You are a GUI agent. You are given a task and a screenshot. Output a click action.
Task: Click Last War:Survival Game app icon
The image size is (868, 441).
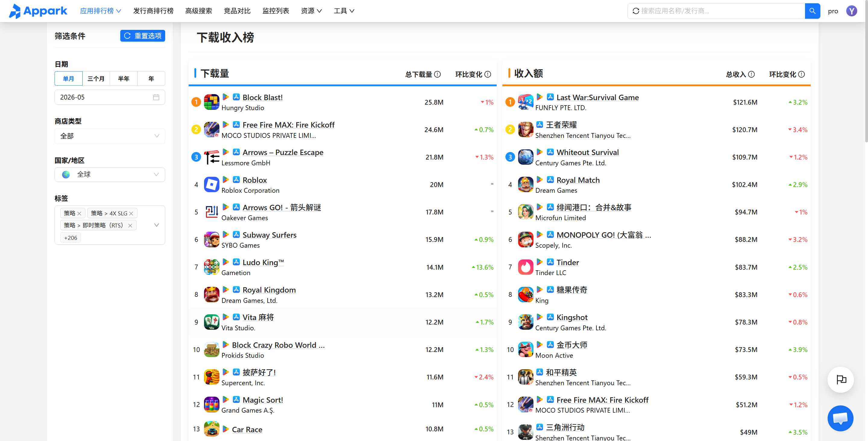526,102
